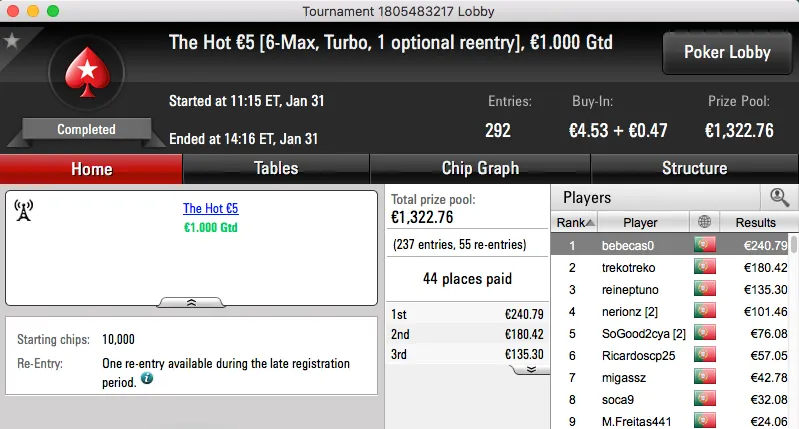
Task: Switch to the Tables tab
Action: click(276, 168)
